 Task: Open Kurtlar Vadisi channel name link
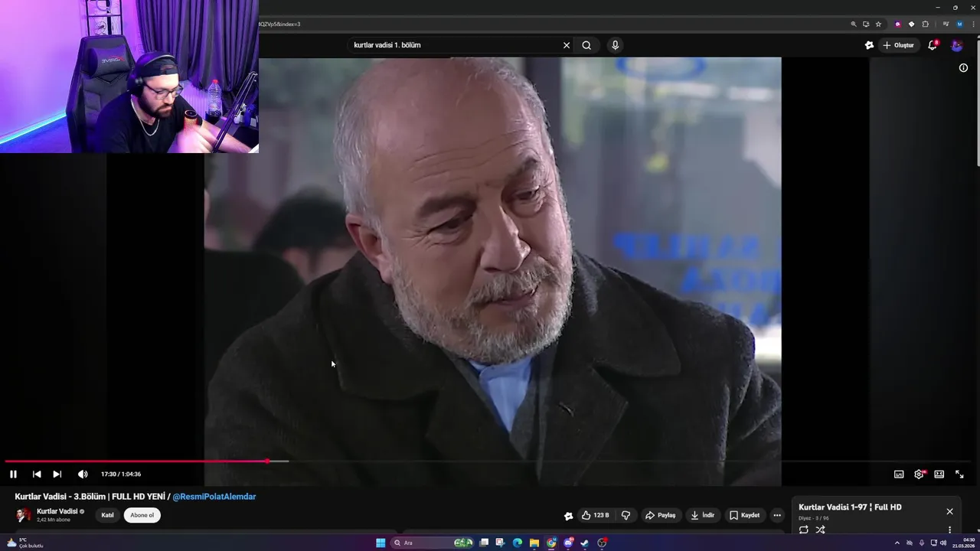pos(57,511)
